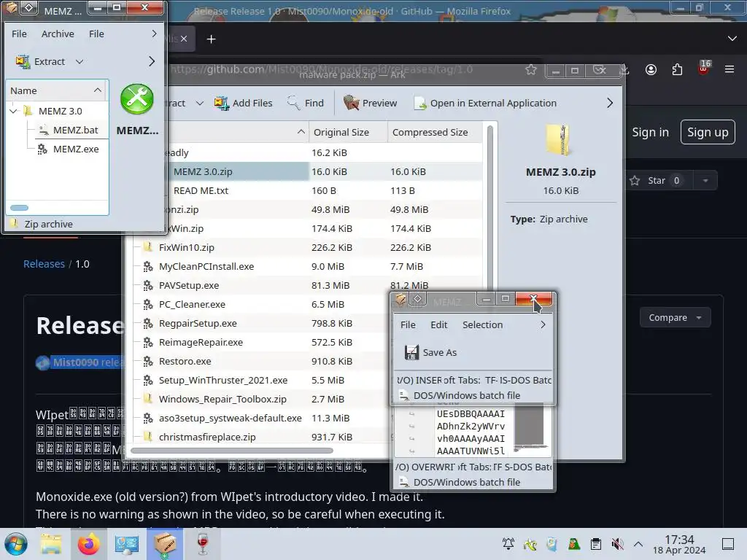
Task: Open the Extract dropdown arrow in MEMZ window
Action: (x=80, y=61)
